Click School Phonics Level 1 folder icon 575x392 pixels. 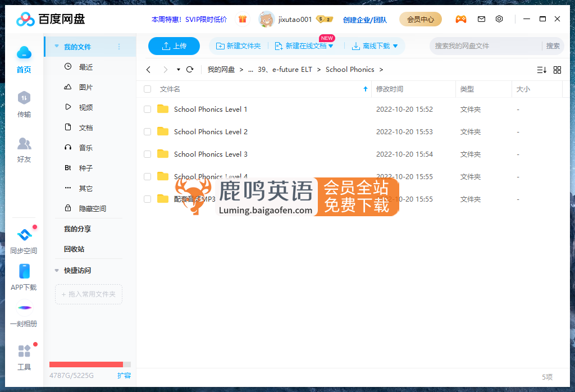[x=163, y=109]
